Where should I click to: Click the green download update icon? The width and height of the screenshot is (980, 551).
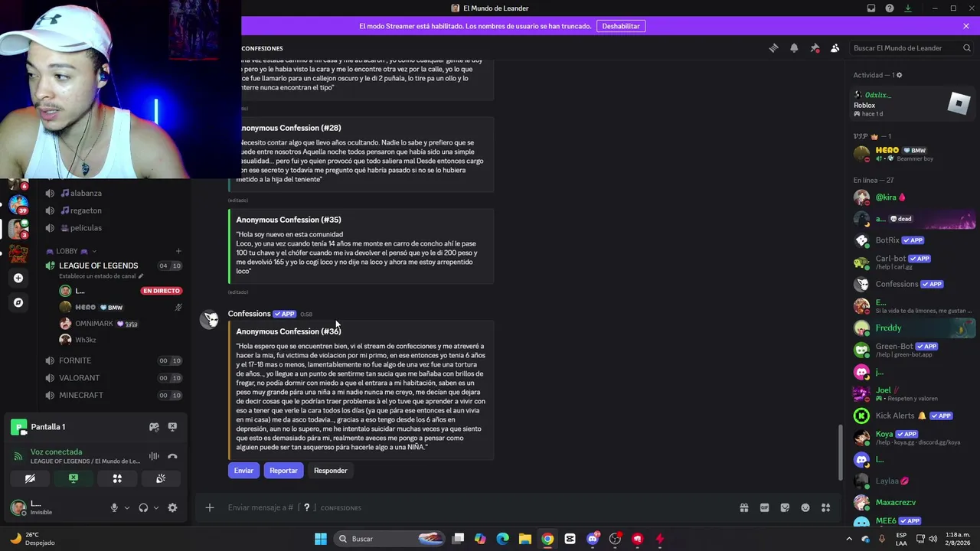click(908, 8)
